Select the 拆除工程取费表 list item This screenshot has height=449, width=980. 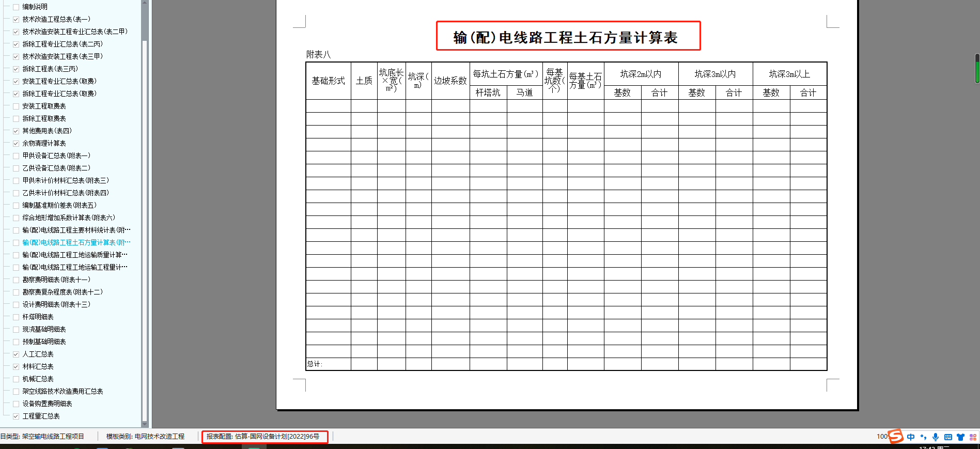(x=44, y=118)
